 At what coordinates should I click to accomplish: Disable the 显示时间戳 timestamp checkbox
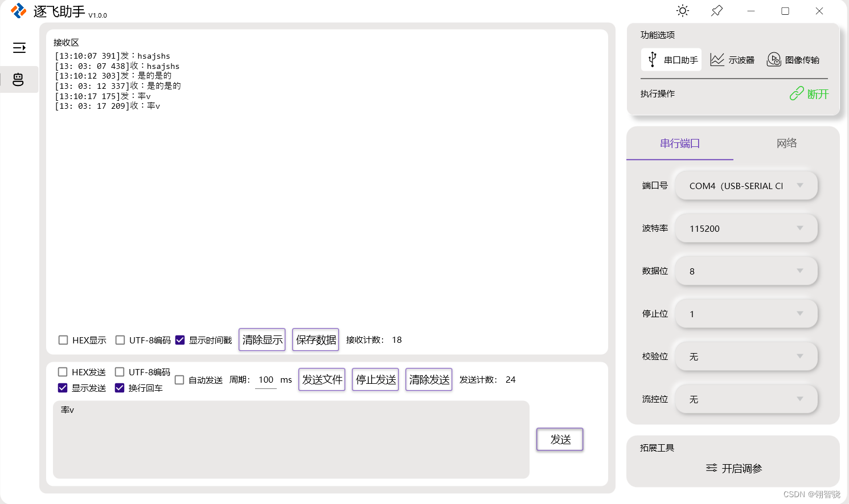pos(180,339)
